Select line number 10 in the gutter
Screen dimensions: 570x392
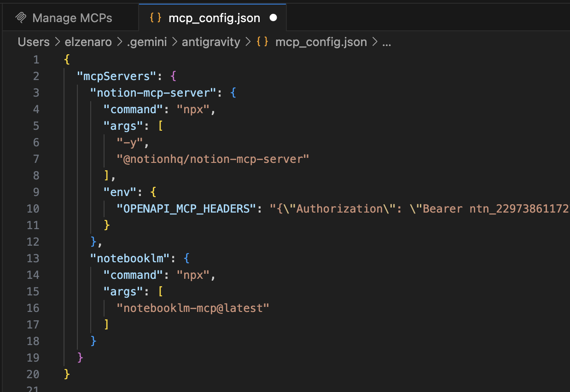click(33, 209)
